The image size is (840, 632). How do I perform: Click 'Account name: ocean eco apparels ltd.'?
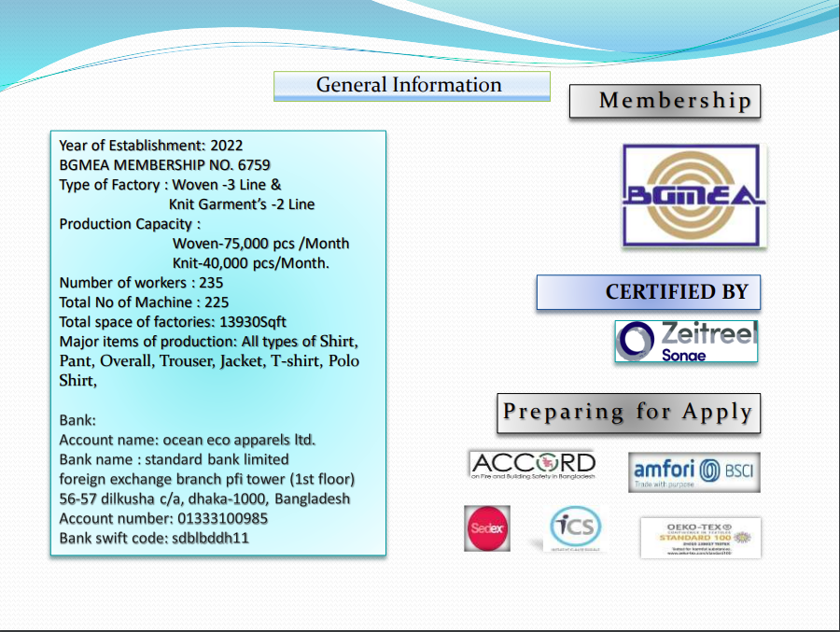[187, 440]
